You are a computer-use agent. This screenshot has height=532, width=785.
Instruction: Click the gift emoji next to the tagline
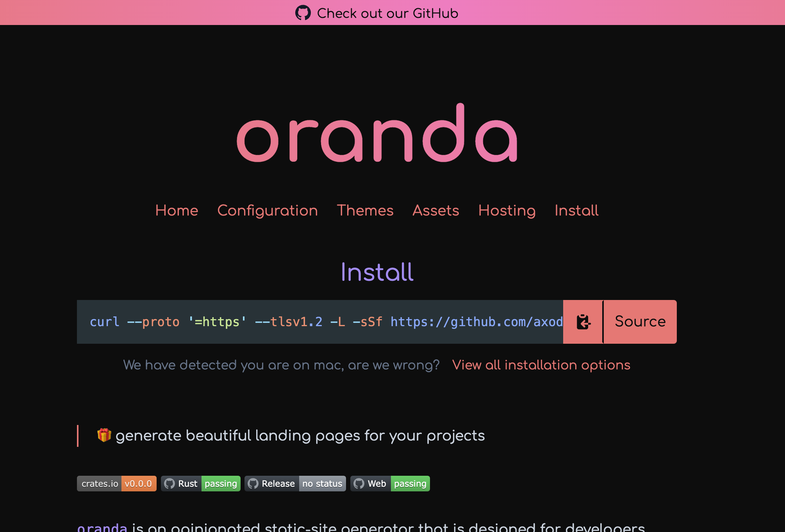103,435
